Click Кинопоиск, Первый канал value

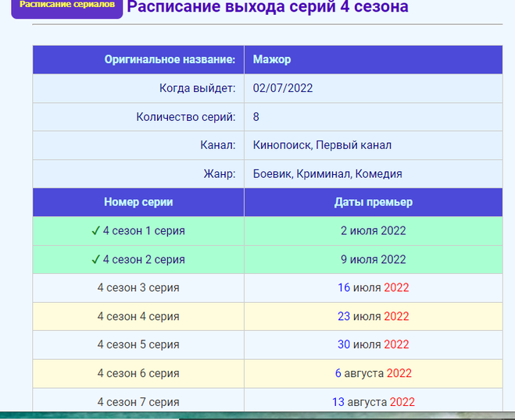(322, 145)
